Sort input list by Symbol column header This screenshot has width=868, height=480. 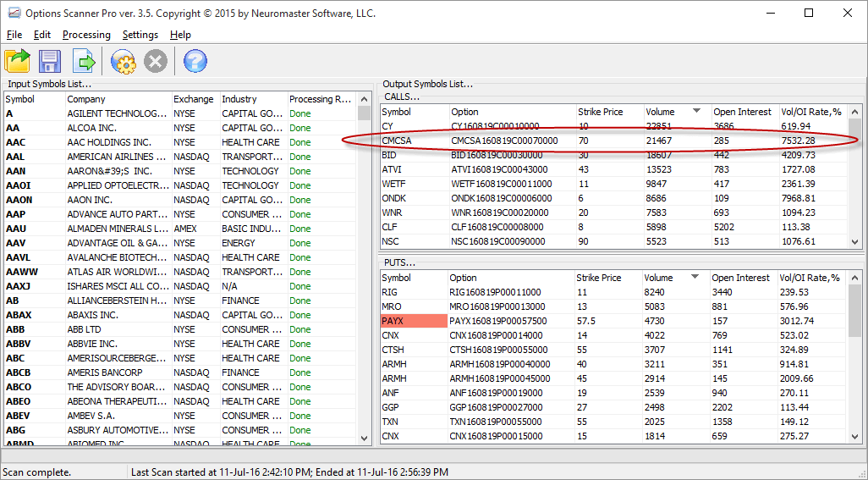coord(35,99)
